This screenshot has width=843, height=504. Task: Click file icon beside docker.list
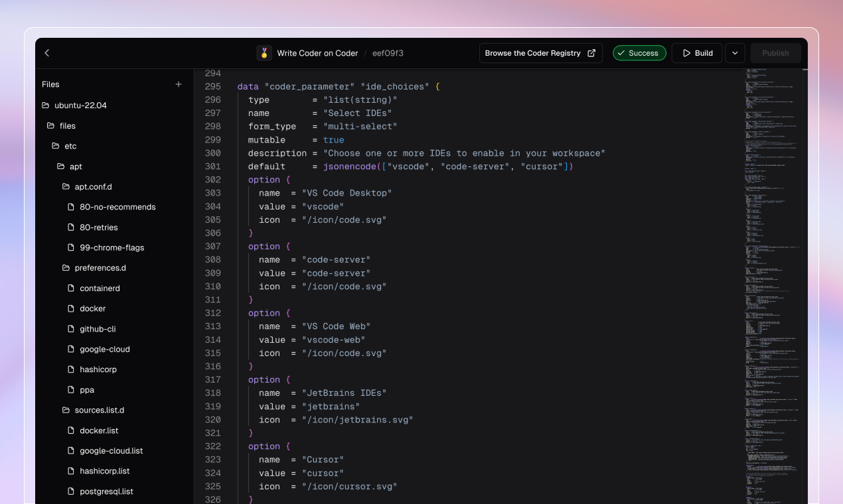point(72,430)
